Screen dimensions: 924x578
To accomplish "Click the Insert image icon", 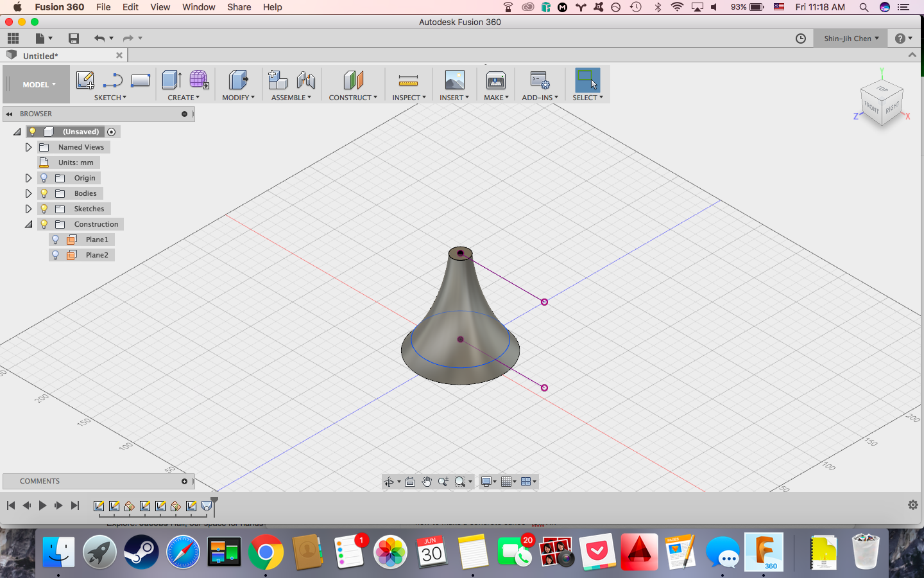I will coord(454,80).
